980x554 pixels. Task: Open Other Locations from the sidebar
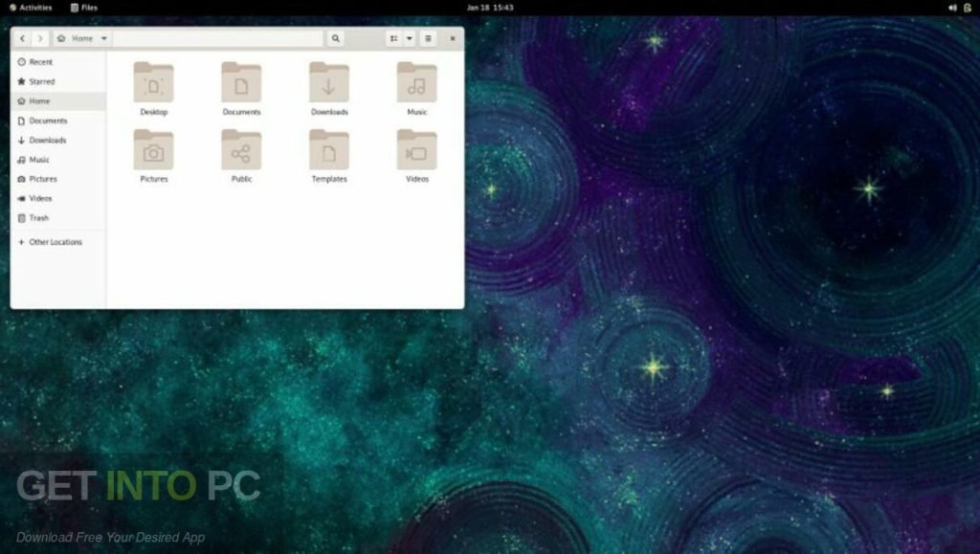53,242
